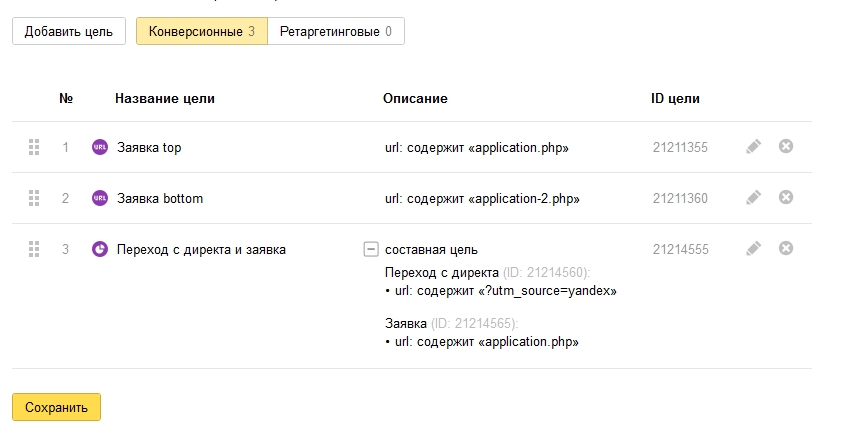Delete the composite goal 21214555

pos(786,248)
